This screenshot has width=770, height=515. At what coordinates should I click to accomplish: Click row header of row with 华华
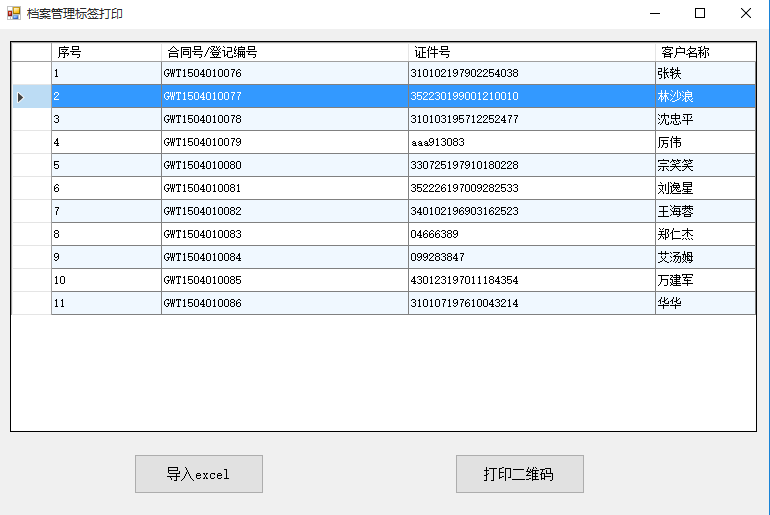click(x=31, y=304)
